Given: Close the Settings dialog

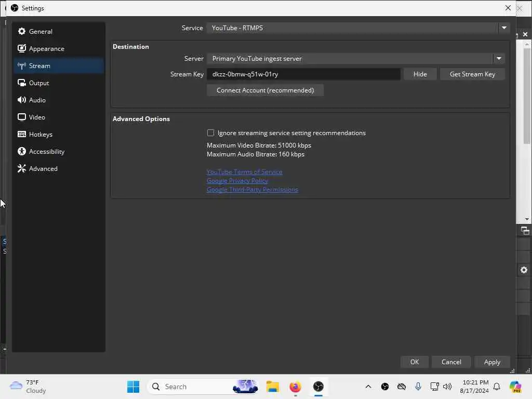Looking at the screenshot, I should (508, 8).
